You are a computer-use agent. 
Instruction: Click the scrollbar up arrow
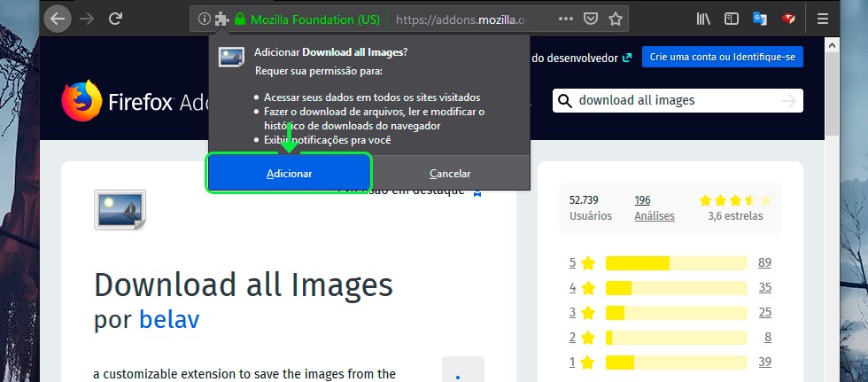click(832, 43)
